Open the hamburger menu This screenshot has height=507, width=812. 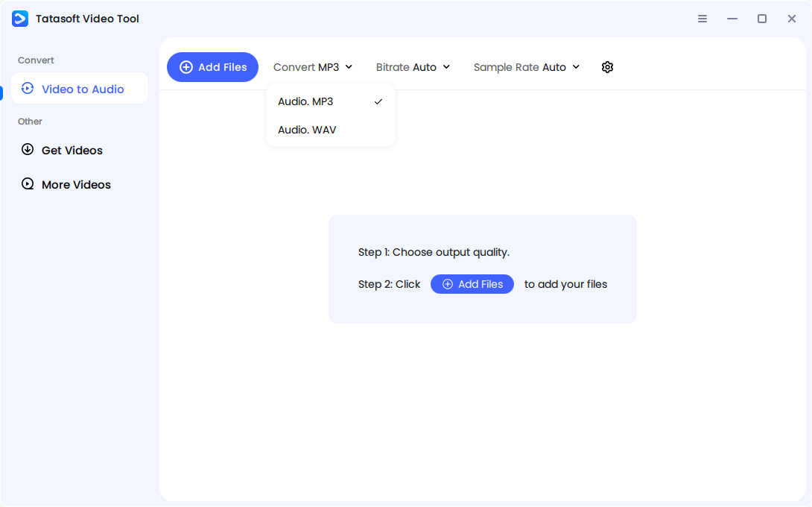coord(702,19)
